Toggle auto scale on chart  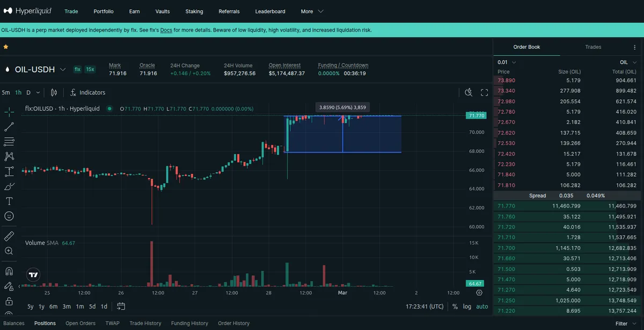[x=482, y=306]
